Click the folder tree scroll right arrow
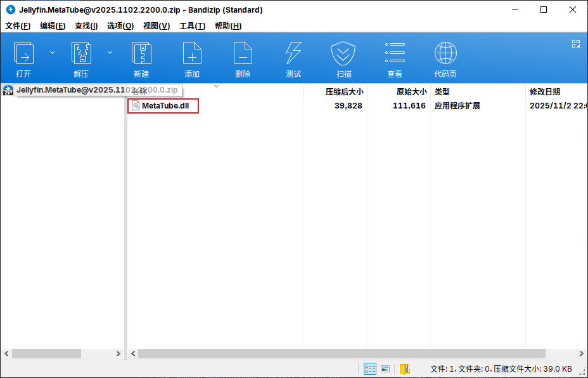The width and height of the screenshot is (588, 378). click(x=118, y=354)
